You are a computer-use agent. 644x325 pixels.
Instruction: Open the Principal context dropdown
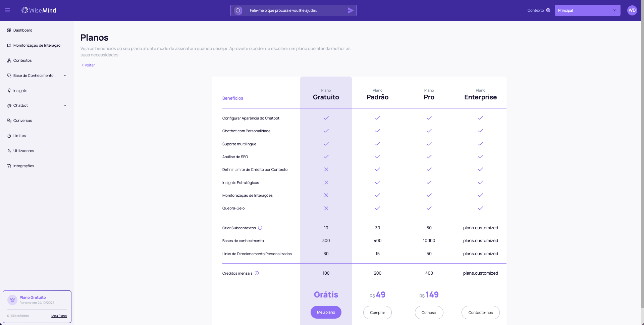tap(587, 10)
